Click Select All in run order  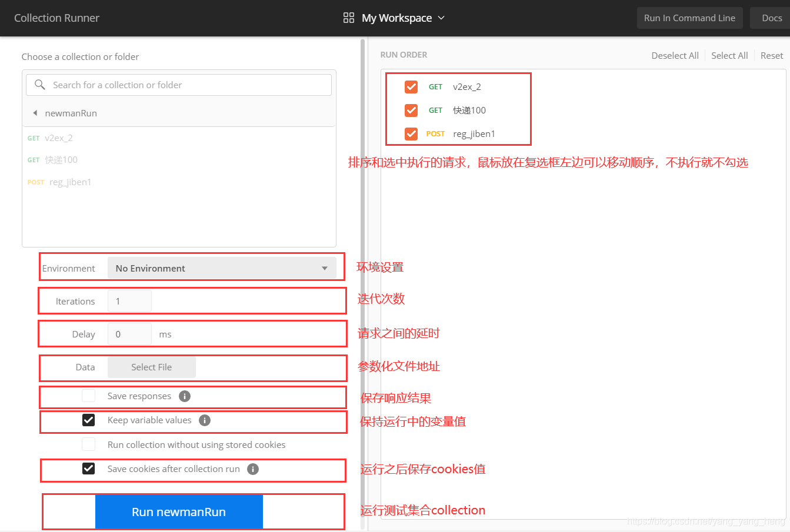pos(729,55)
